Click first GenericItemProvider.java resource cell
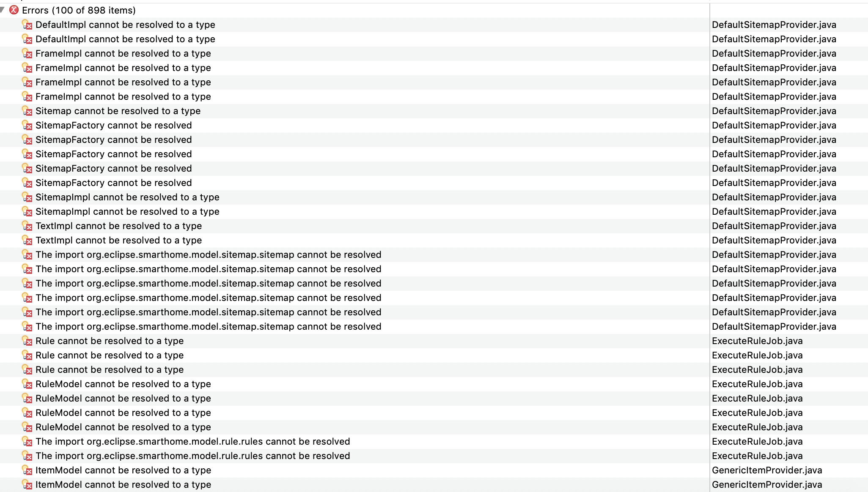The width and height of the screenshot is (868, 492). pos(766,470)
